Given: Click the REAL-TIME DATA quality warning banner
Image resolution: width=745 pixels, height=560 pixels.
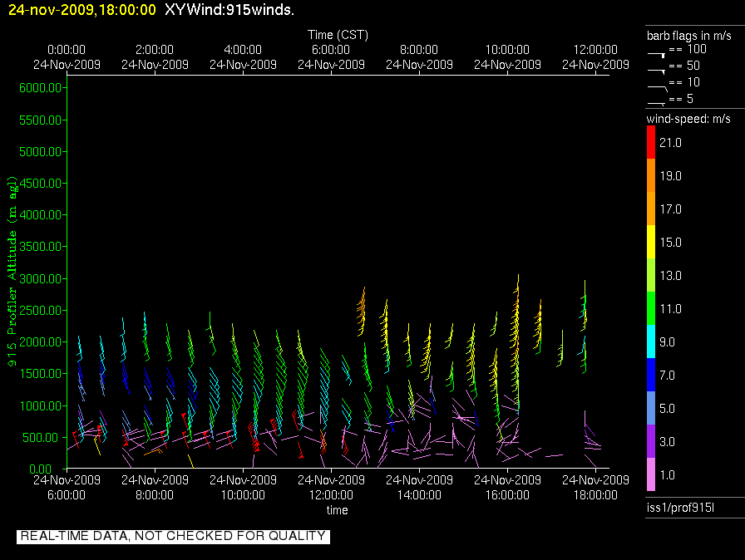Looking at the screenshot, I should pos(173,536).
